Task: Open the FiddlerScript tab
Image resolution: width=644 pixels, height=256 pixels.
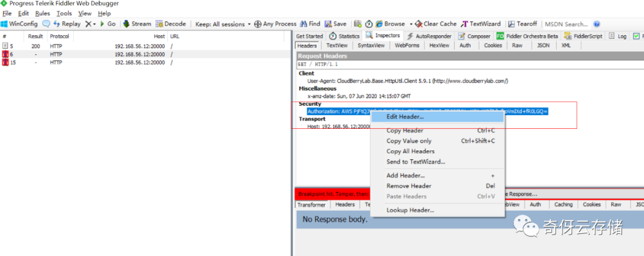Action: [583, 36]
